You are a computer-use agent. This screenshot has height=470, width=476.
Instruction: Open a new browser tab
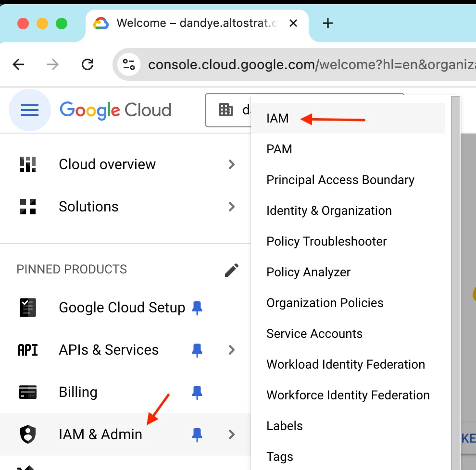tap(328, 23)
